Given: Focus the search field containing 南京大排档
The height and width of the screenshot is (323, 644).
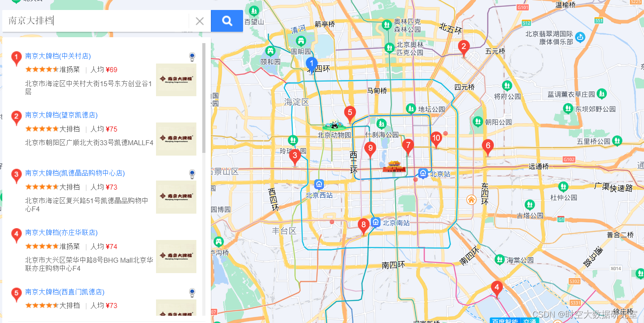Looking at the screenshot, I should (95, 21).
